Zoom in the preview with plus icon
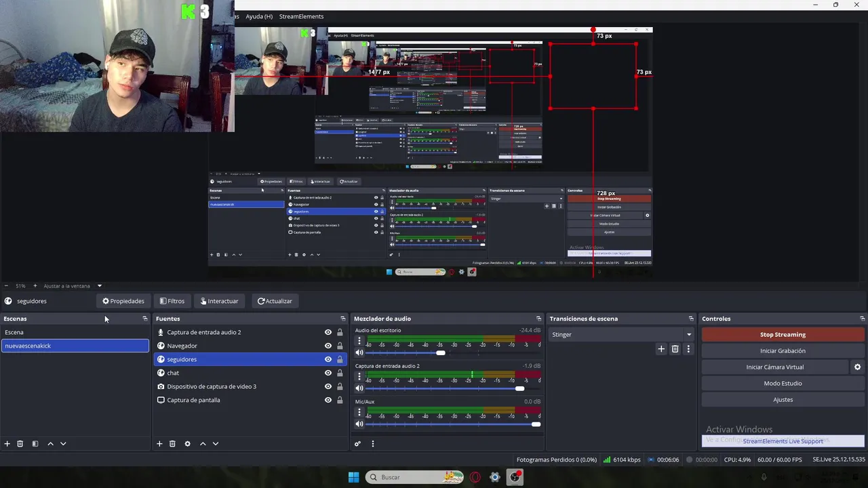This screenshot has height=488, width=868. 35,286
